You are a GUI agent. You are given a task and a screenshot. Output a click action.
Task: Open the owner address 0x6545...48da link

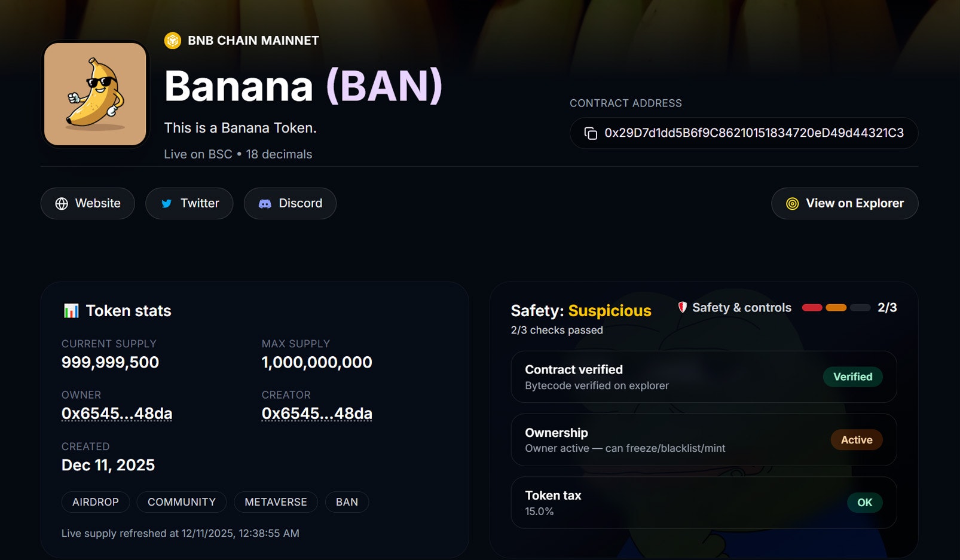(x=117, y=414)
